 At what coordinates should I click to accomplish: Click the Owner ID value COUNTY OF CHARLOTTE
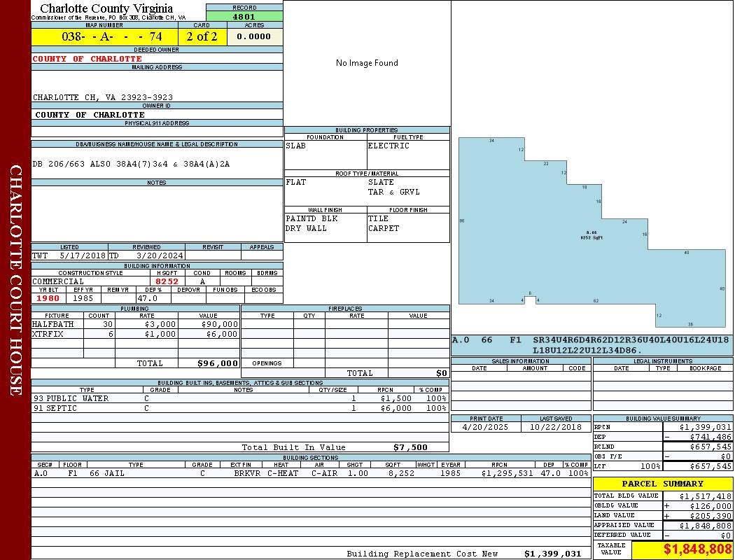click(x=90, y=115)
